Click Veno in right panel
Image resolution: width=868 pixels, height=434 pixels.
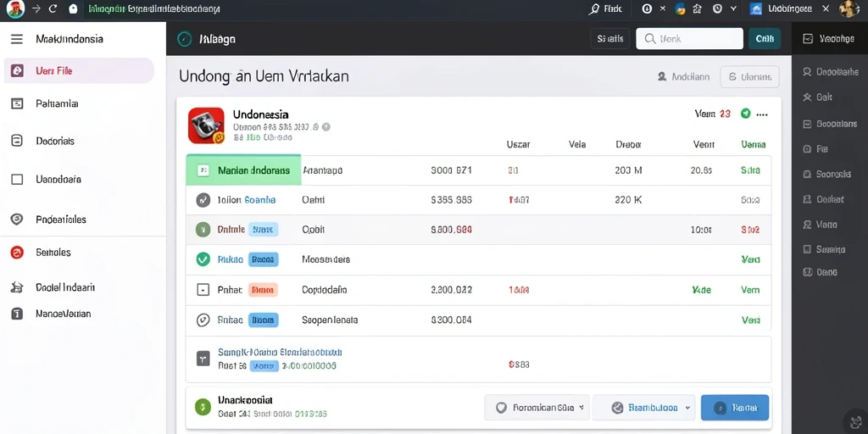[x=820, y=225]
